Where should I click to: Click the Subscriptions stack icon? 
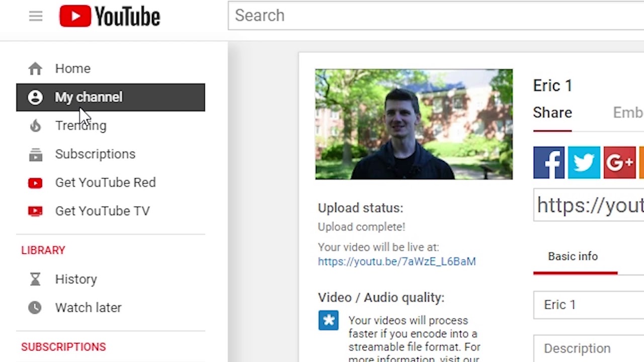pos(35,154)
